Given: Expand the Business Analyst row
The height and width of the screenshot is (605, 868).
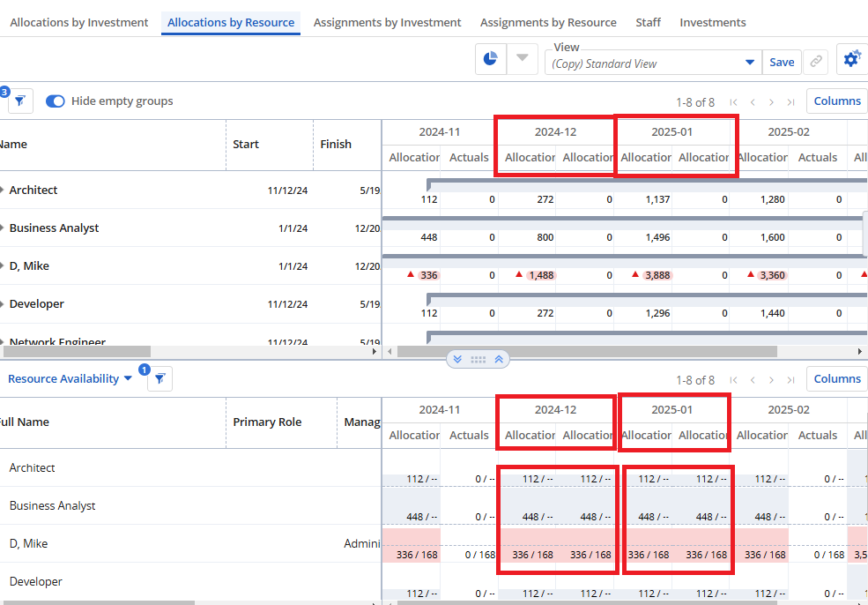Looking at the screenshot, I should click(x=2, y=228).
